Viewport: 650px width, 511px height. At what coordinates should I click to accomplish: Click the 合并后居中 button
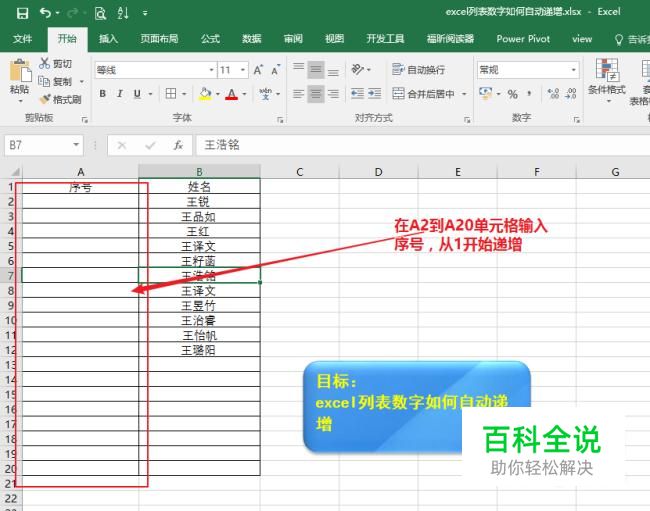click(423, 94)
